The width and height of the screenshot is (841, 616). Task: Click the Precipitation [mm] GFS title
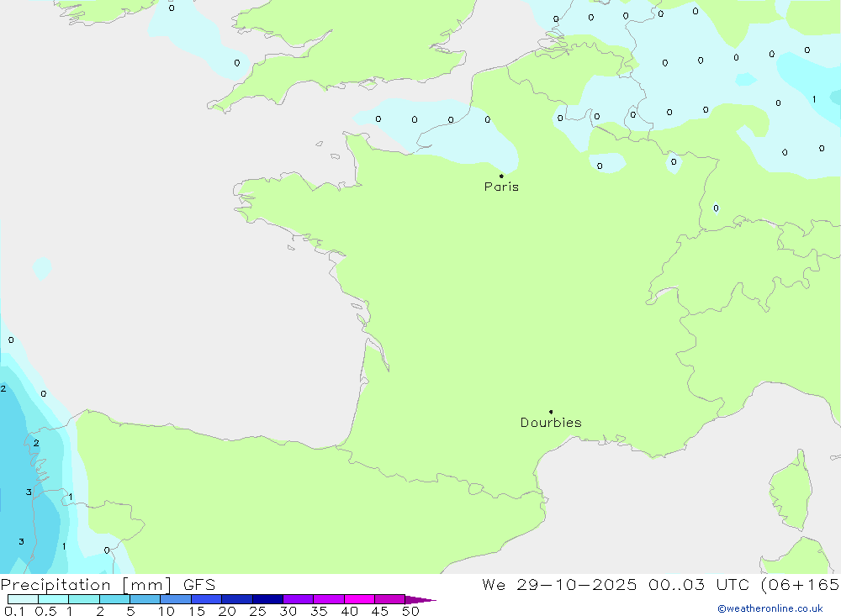(x=108, y=585)
